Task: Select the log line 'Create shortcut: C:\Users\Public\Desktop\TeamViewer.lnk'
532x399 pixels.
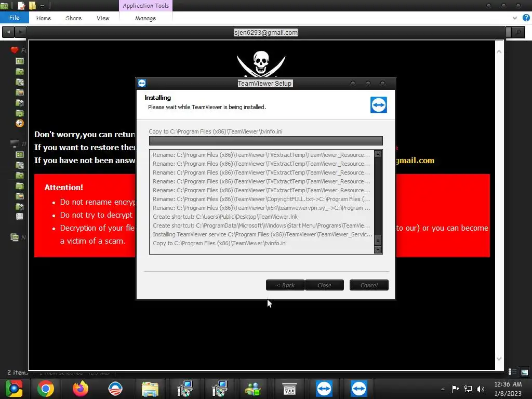Action: click(x=225, y=217)
